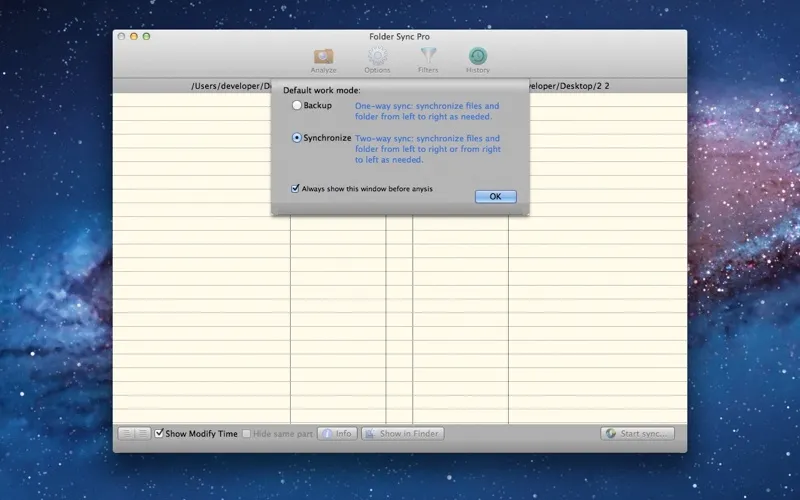Click the Show in Finder button

click(403, 434)
